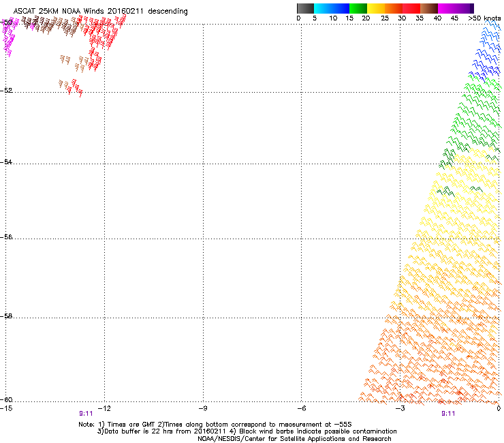This screenshot has height=443, width=504.
Task: Click the blue 10-15 knots color bar segment
Action: tap(341, 8)
